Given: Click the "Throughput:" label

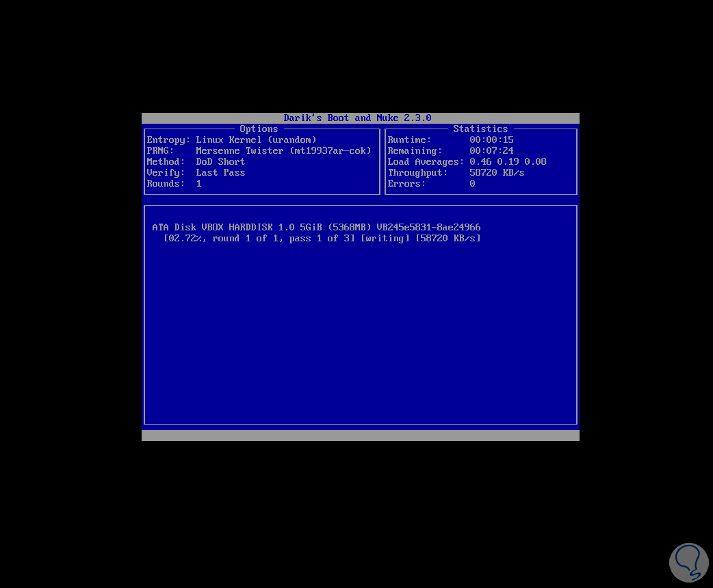Looking at the screenshot, I should [417, 173].
